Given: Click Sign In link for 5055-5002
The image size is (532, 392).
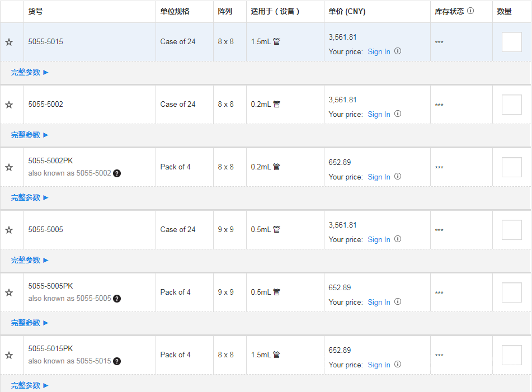Looking at the screenshot, I should click(379, 114).
